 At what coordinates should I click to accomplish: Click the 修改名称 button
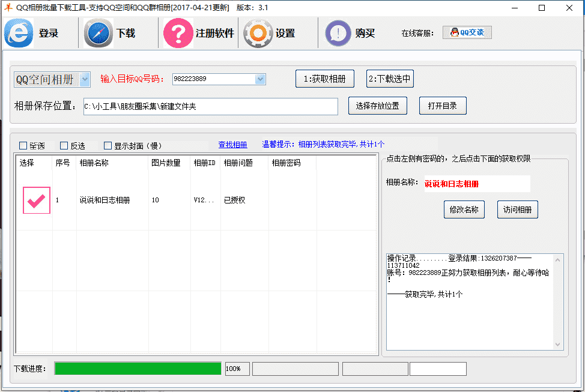(464, 210)
